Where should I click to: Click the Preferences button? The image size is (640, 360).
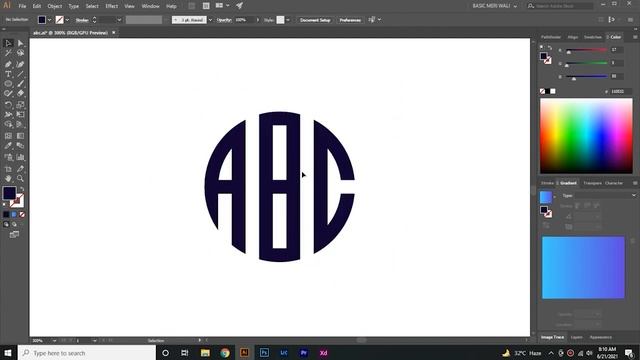coord(350,20)
